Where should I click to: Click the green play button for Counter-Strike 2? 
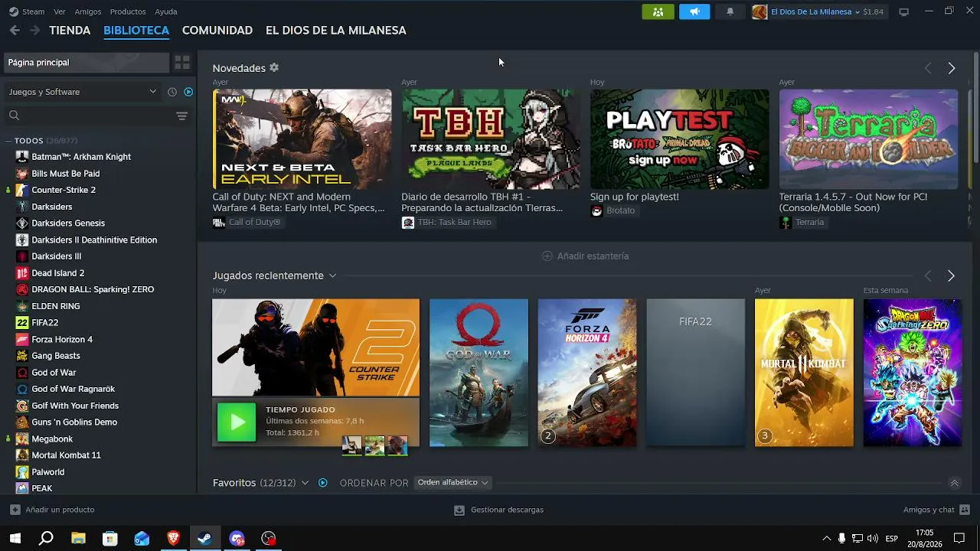[x=237, y=422]
